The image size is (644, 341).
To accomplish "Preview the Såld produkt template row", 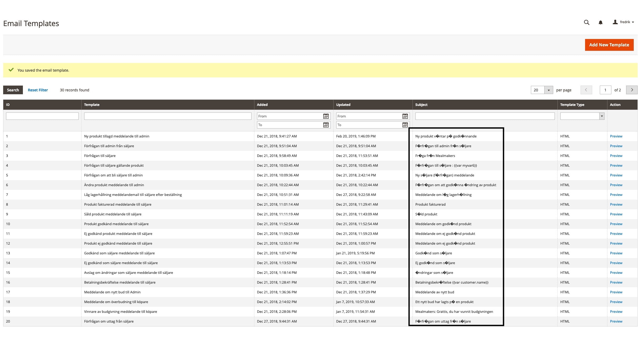I will tap(616, 214).
